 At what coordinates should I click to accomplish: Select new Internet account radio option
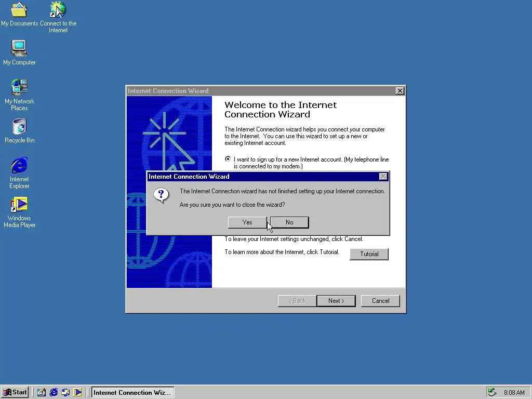[228, 159]
